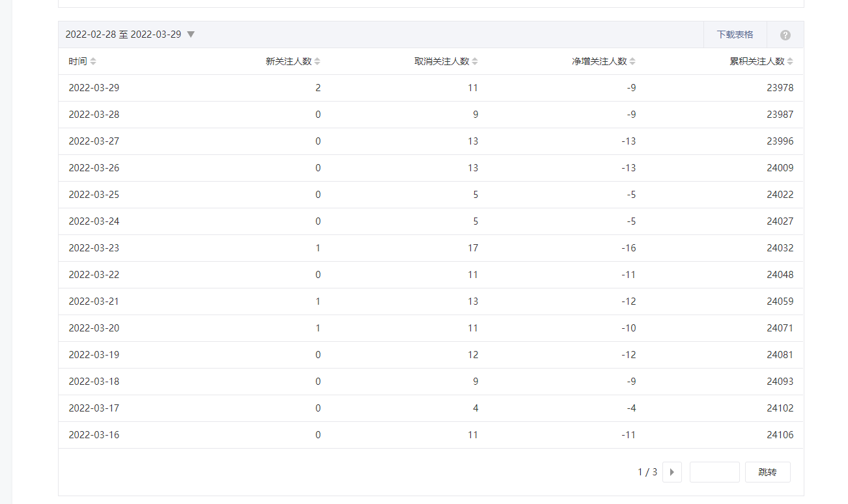Select the 2022-03-20 date cell
The image size is (848, 504).
pyautogui.click(x=94, y=328)
